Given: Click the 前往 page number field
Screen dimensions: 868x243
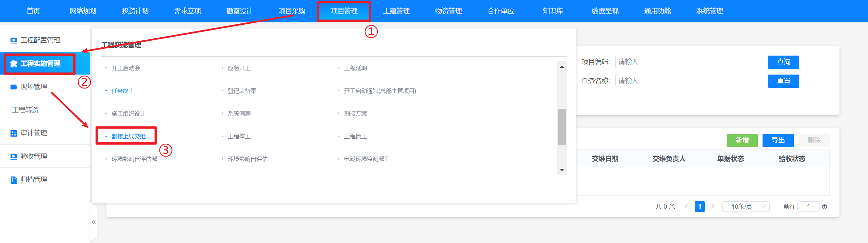Looking at the screenshot, I should 808,206.
